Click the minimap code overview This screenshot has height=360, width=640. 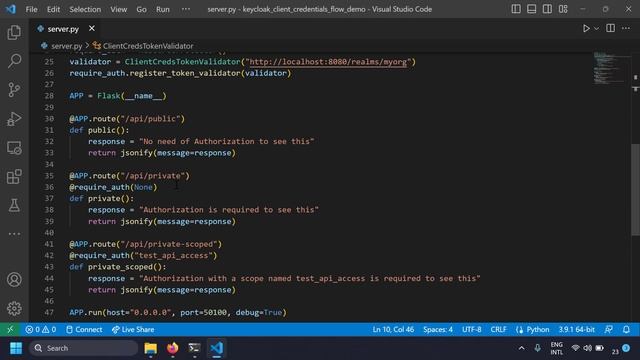coord(610,68)
